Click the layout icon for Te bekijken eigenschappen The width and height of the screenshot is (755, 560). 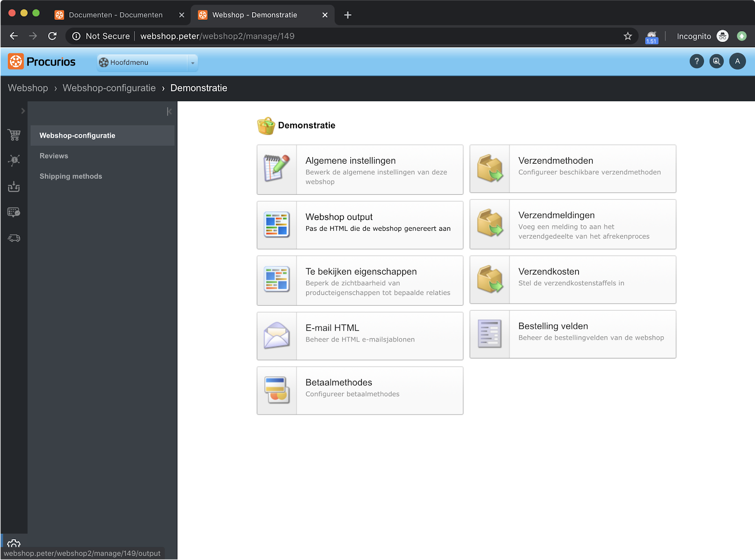point(277,279)
